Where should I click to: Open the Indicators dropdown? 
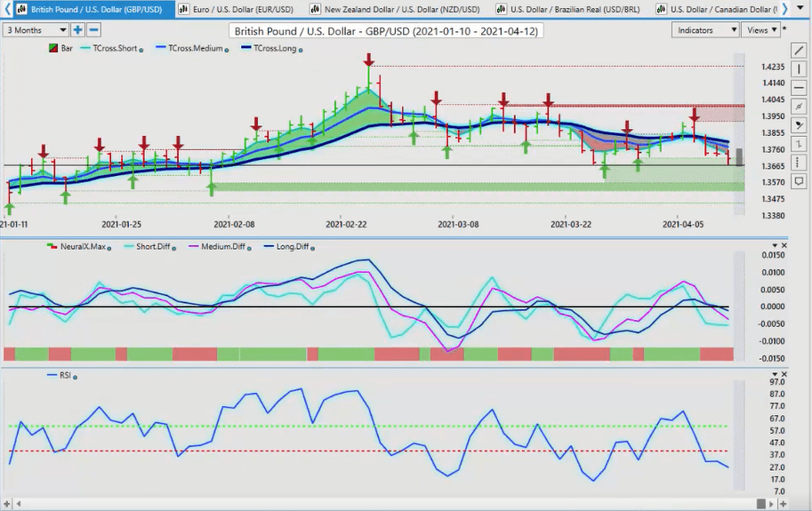[704, 30]
